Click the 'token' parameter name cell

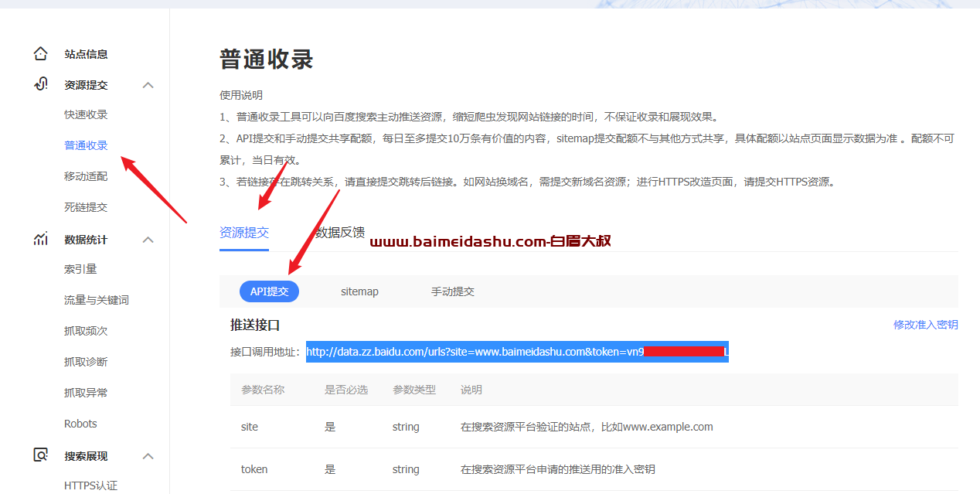[x=254, y=469]
